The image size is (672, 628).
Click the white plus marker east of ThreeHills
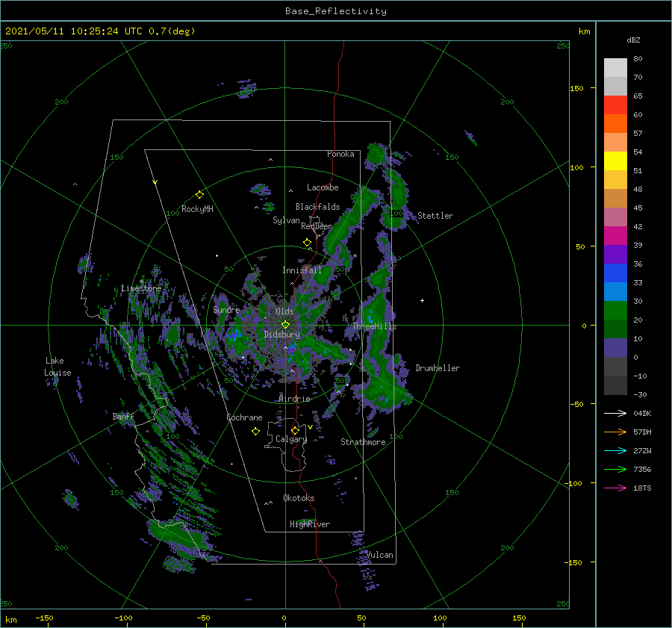pyautogui.click(x=422, y=300)
